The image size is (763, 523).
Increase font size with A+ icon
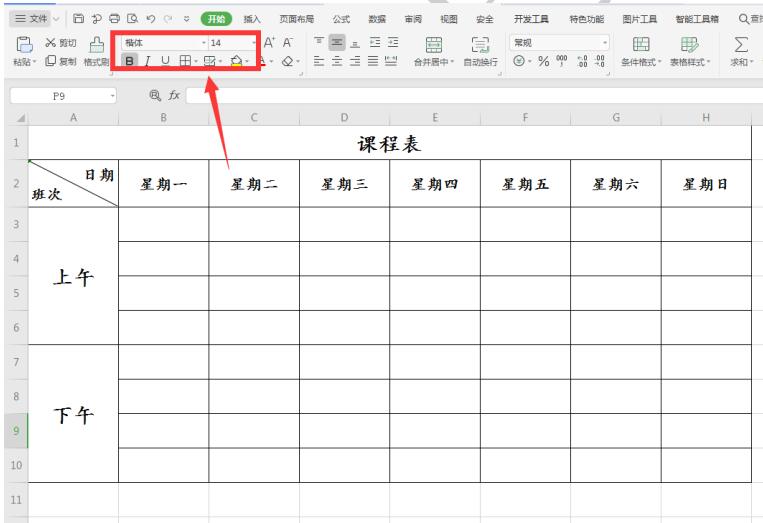point(269,42)
